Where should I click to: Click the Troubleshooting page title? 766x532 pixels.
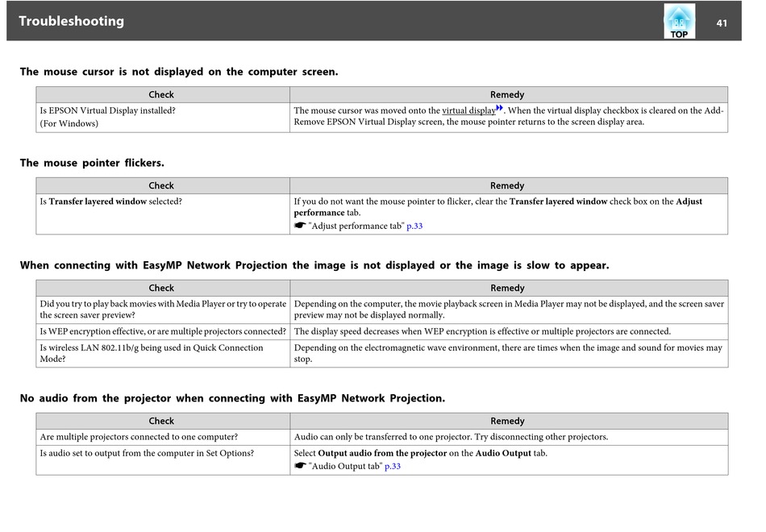tap(71, 21)
